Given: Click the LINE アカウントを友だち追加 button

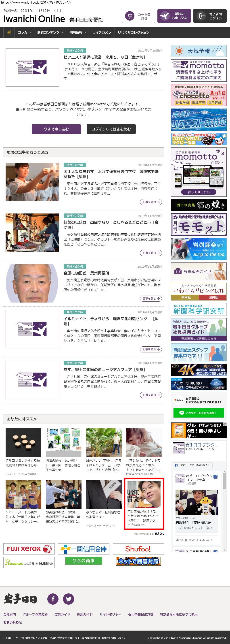Looking at the screenshot, I should coord(199,413).
